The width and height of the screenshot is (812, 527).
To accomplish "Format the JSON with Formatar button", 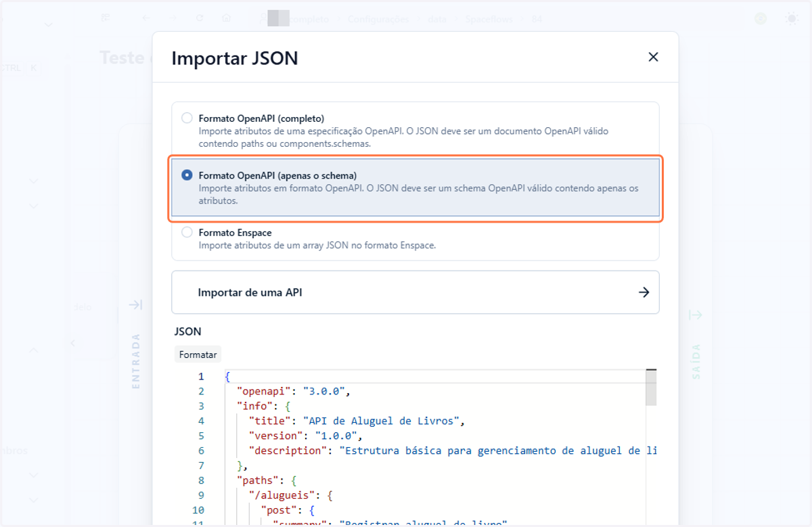I will [198, 354].
